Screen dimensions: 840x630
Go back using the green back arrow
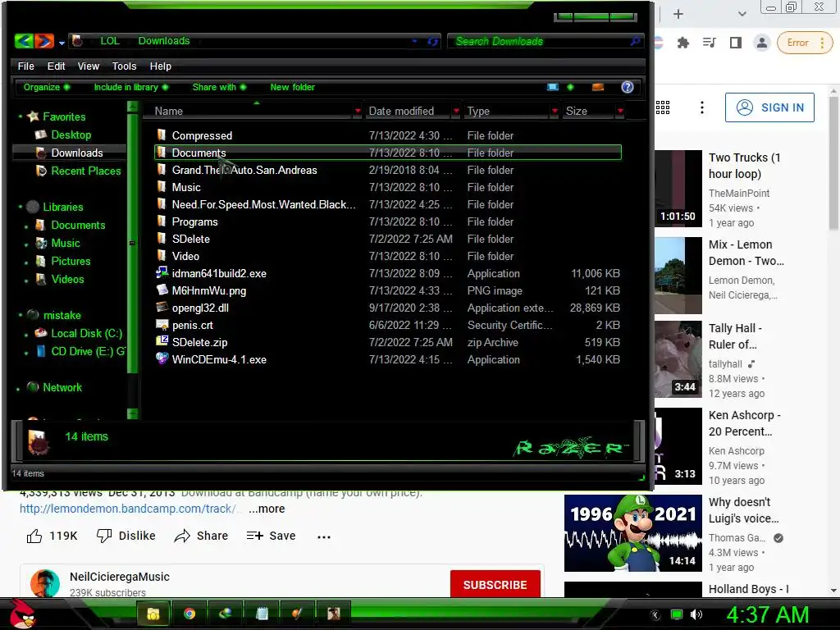point(24,41)
